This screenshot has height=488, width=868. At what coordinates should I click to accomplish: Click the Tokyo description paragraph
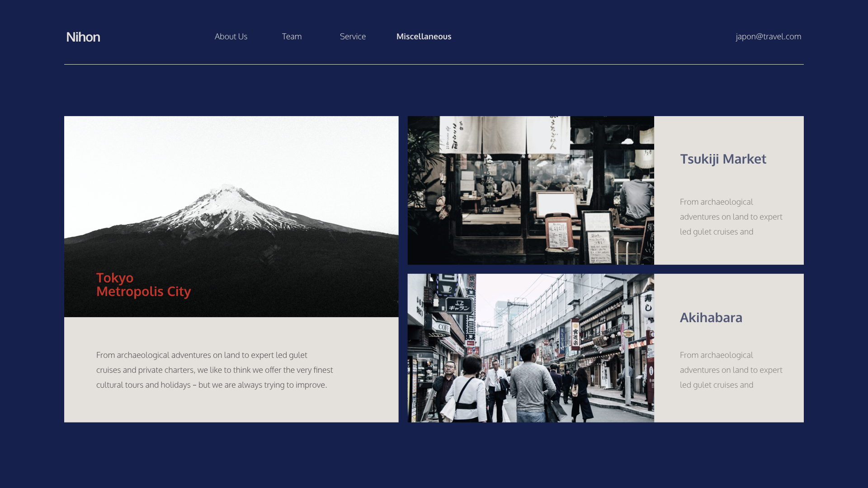(x=214, y=370)
